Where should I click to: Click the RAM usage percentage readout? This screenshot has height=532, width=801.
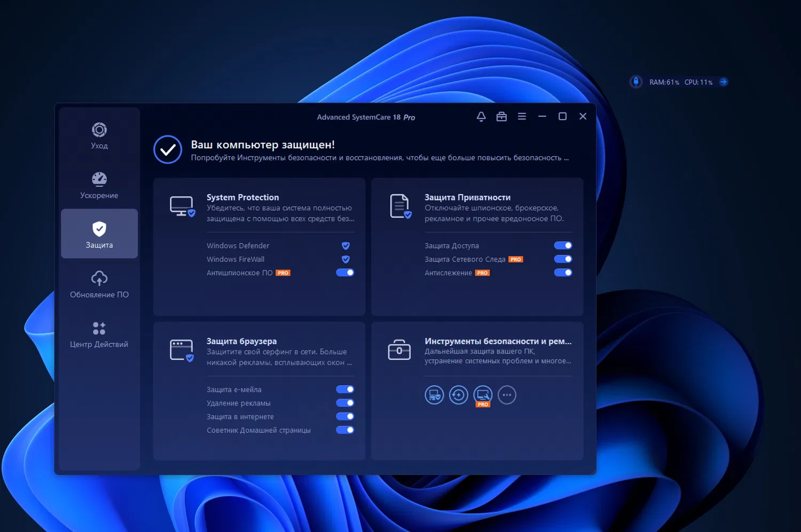tap(664, 82)
